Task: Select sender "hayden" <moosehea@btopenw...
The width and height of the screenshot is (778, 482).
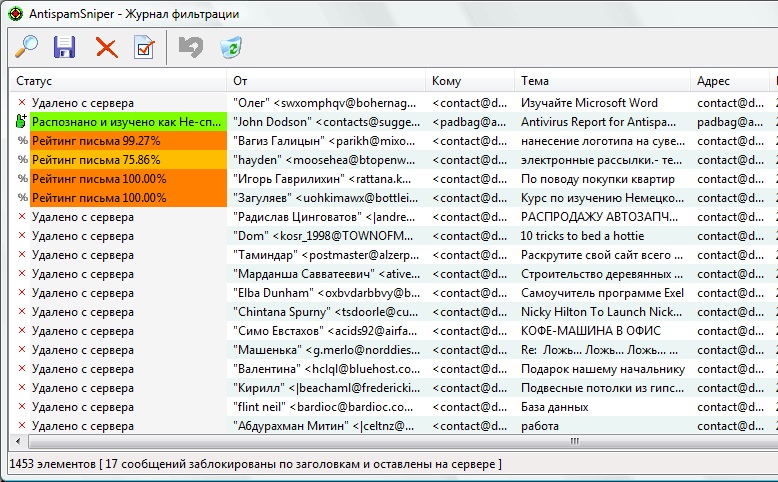Action: (324, 160)
